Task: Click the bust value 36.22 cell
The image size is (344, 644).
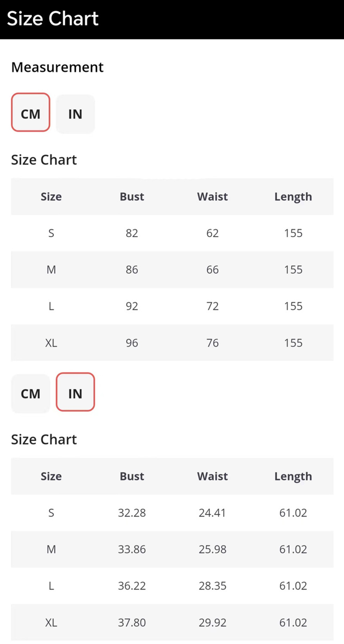Action: pyautogui.click(x=132, y=586)
